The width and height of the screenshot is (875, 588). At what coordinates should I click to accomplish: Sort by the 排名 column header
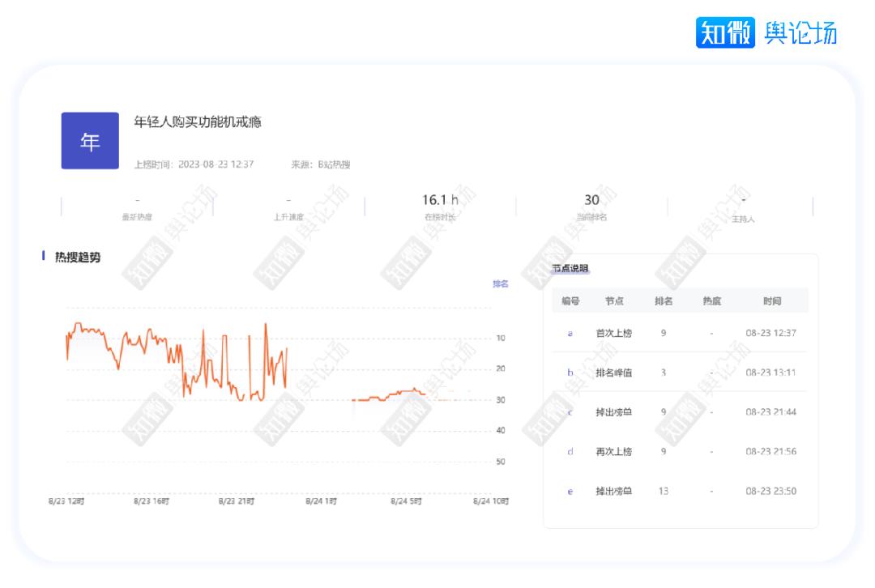(664, 301)
